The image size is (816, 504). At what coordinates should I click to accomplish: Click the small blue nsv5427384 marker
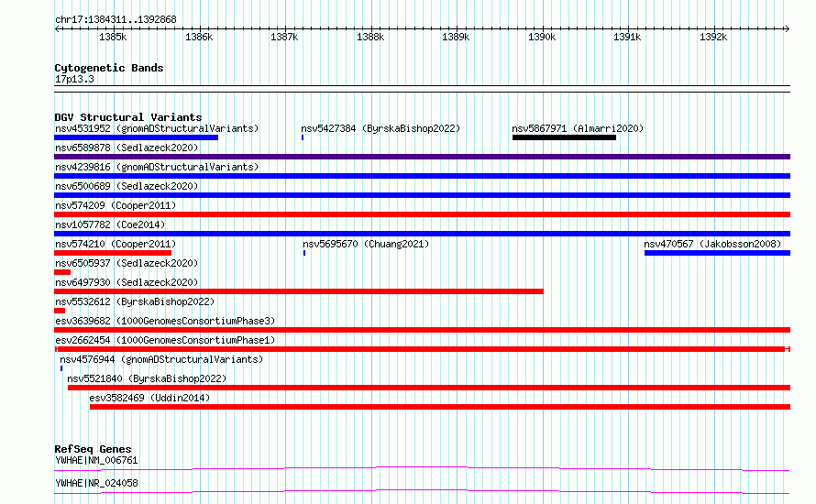pyautogui.click(x=303, y=137)
